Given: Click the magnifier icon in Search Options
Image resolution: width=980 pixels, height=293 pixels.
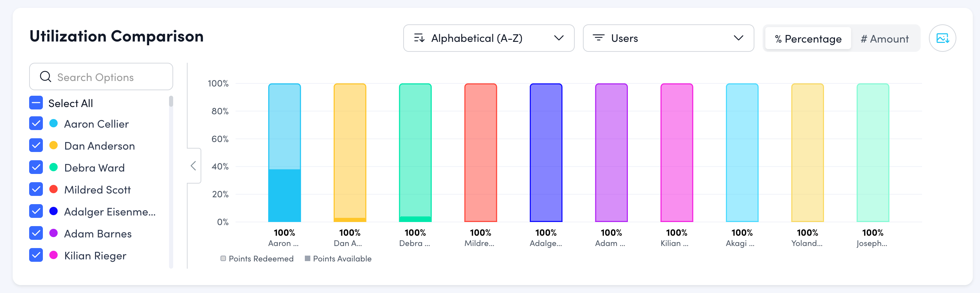Looking at the screenshot, I should [45, 77].
